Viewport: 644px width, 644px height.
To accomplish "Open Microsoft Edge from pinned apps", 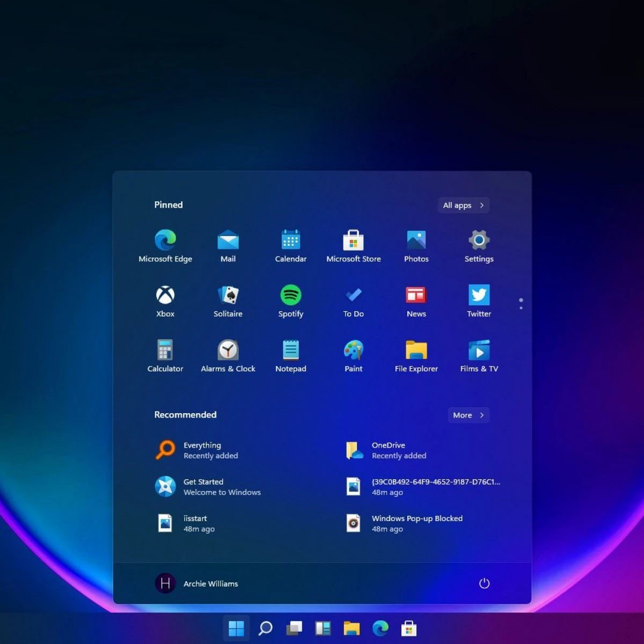I will pyautogui.click(x=165, y=246).
